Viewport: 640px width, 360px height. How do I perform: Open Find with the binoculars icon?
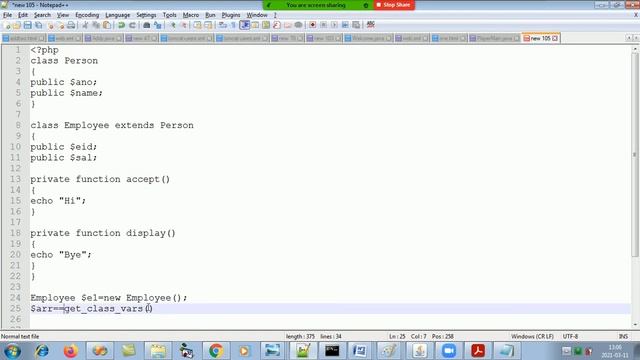pos(147,25)
